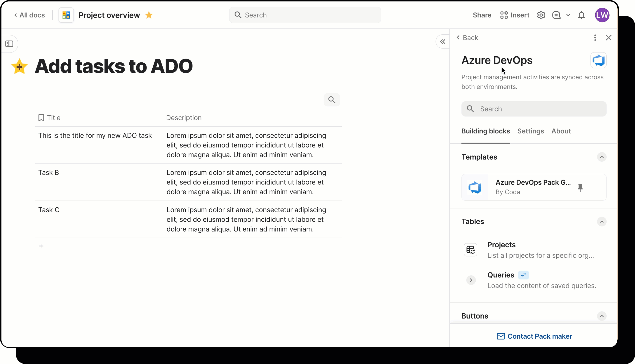The height and width of the screenshot is (364, 635).
Task: Go back using All docs link
Action: click(29, 15)
